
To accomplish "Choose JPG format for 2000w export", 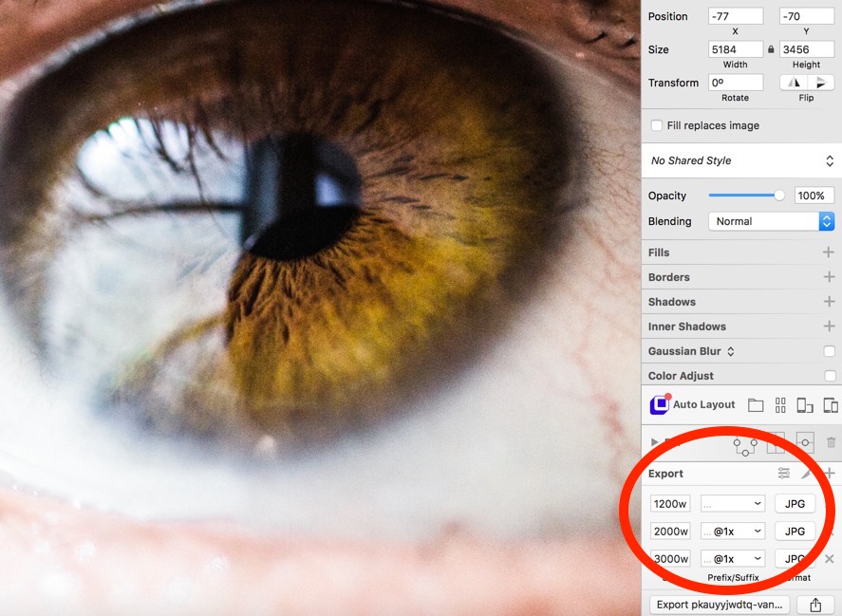I will pos(795,532).
